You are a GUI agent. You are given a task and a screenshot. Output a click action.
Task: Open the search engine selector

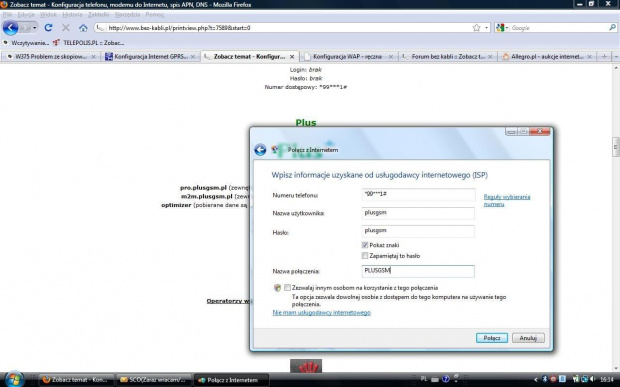coord(502,28)
